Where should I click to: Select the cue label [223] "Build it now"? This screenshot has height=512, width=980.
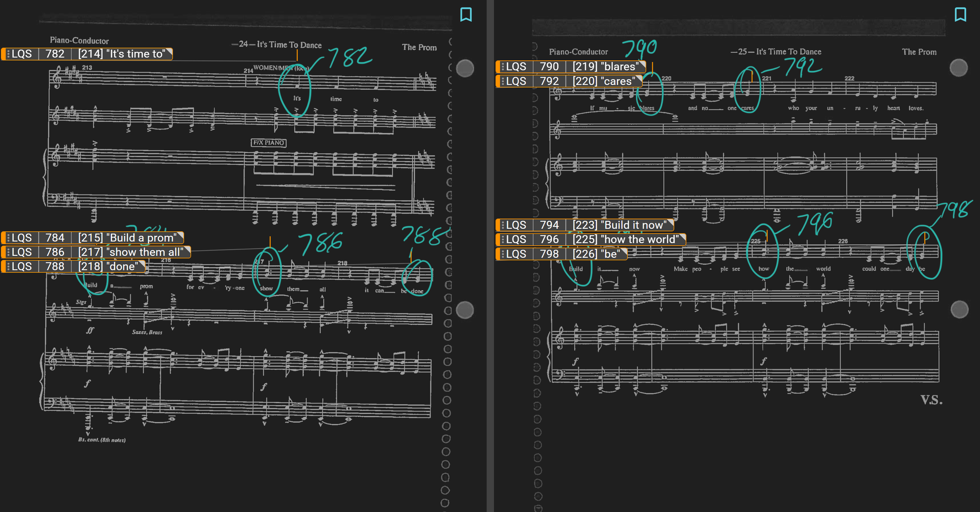click(620, 225)
